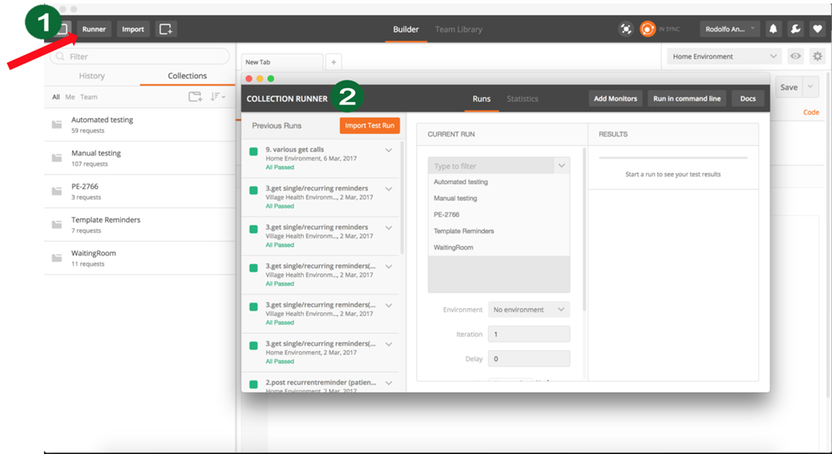Open notifications via the bell icon
Screen dimensions: 832x454
(773, 29)
